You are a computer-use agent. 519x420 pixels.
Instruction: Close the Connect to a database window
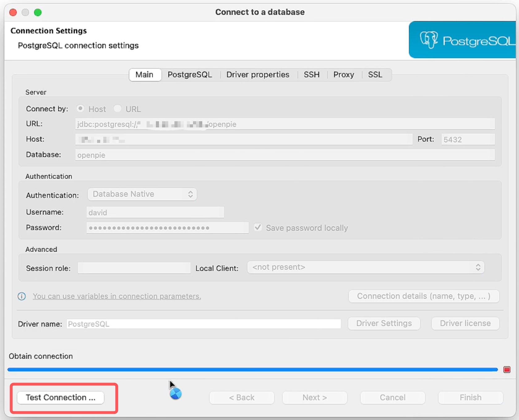13,12
